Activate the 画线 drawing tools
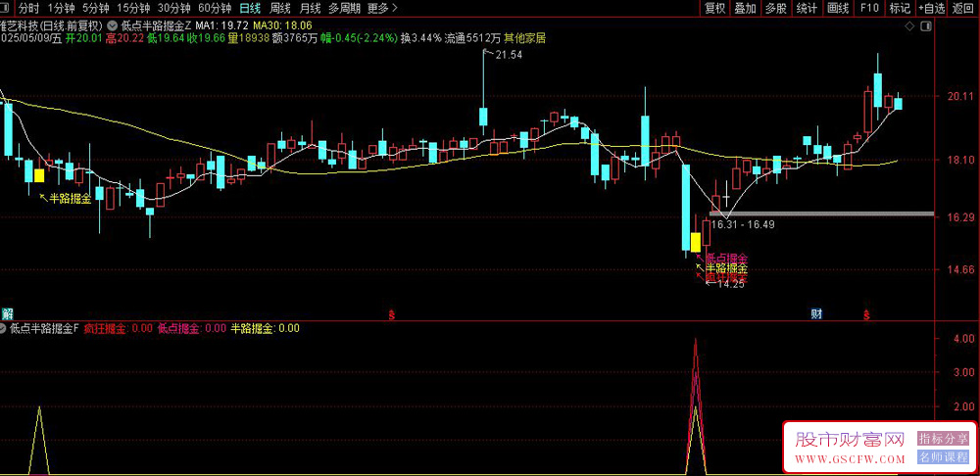Image resolution: width=980 pixels, height=476 pixels. [838, 8]
